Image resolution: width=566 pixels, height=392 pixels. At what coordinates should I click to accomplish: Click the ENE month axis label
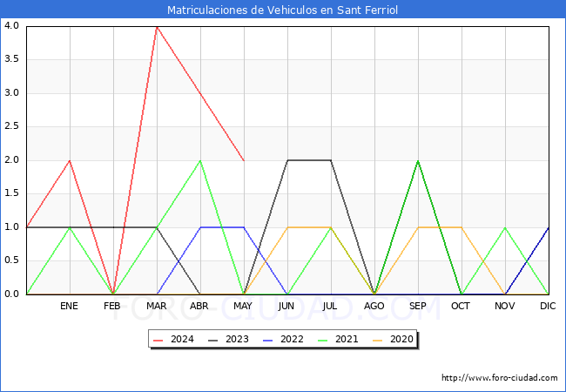pos(69,306)
